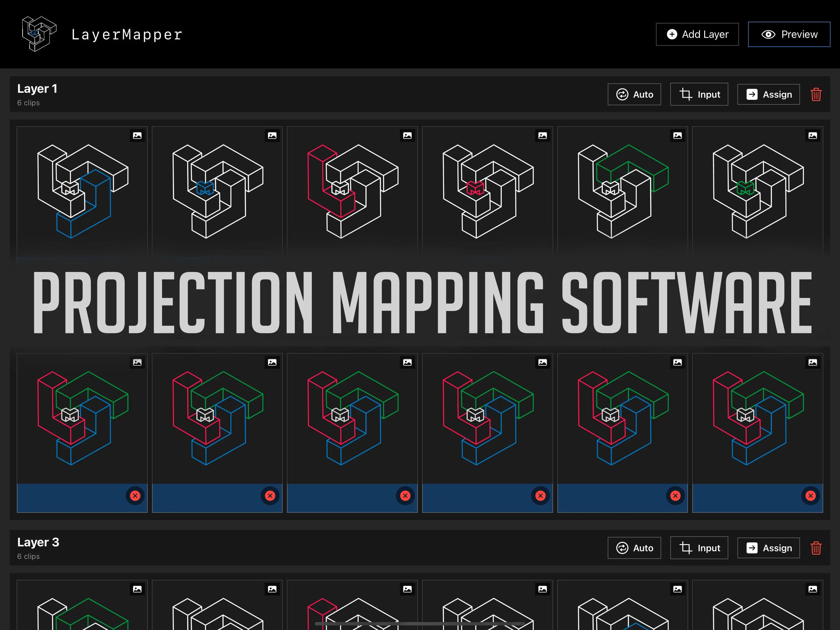The image size is (840, 630).
Task: Click image icon on fourth multicolor clip
Action: pyautogui.click(x=543, y=362)
